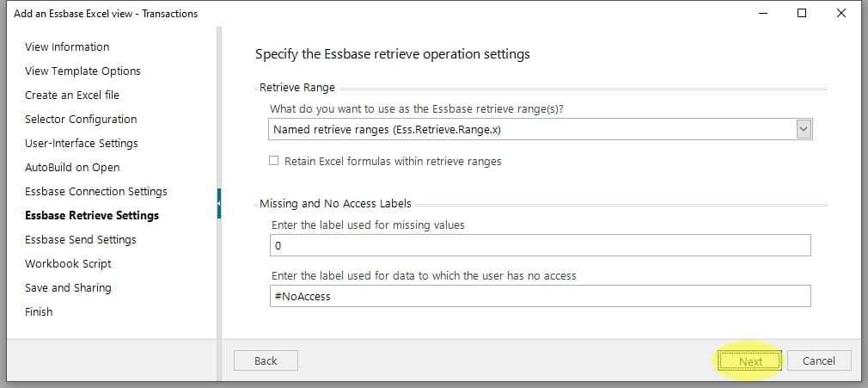Select the Finish step
This screenshot has height=388, width=868.
39,311
